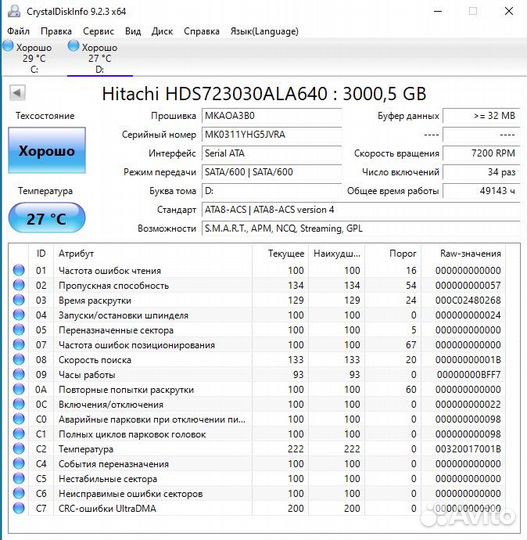Open the Правка menu
The image size is (527, 540).
56,31
